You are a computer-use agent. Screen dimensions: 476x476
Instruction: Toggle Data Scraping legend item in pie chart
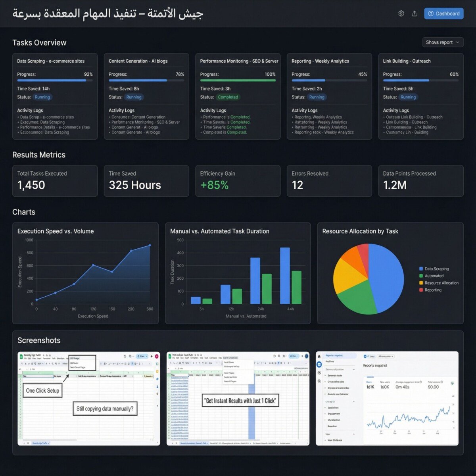(436, 269)
